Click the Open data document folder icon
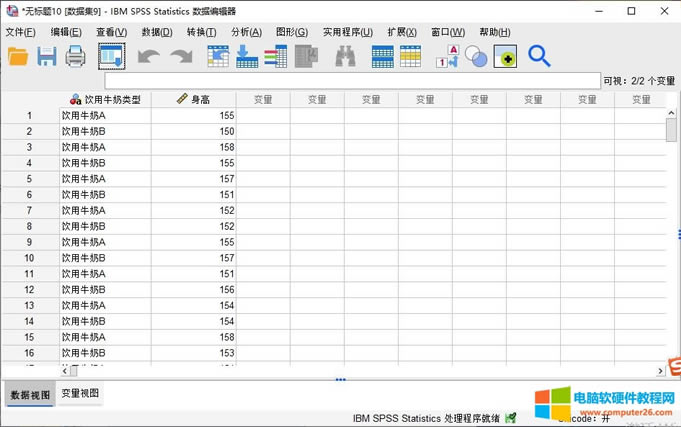The height and width of the screenshot is (427, 681). click(x=18, y=57)
